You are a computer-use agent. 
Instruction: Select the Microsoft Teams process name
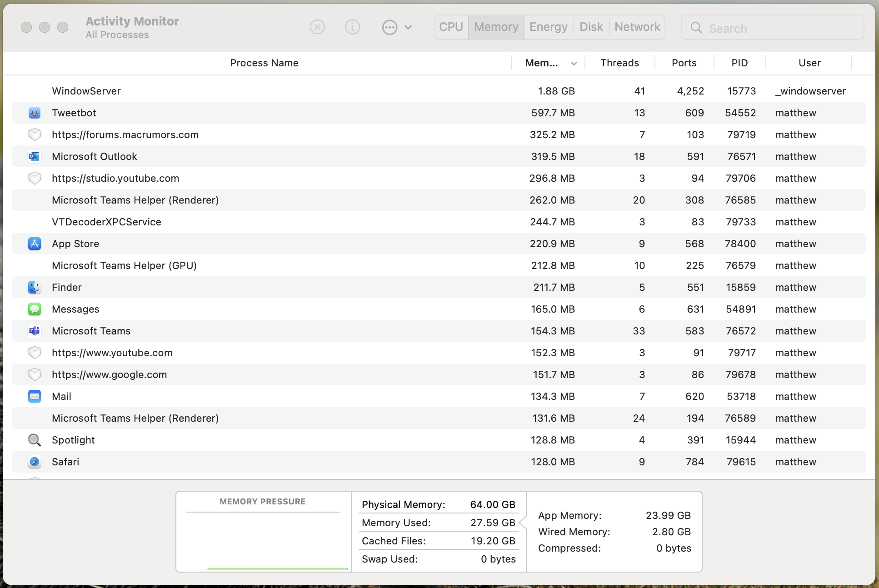point(91,331)
